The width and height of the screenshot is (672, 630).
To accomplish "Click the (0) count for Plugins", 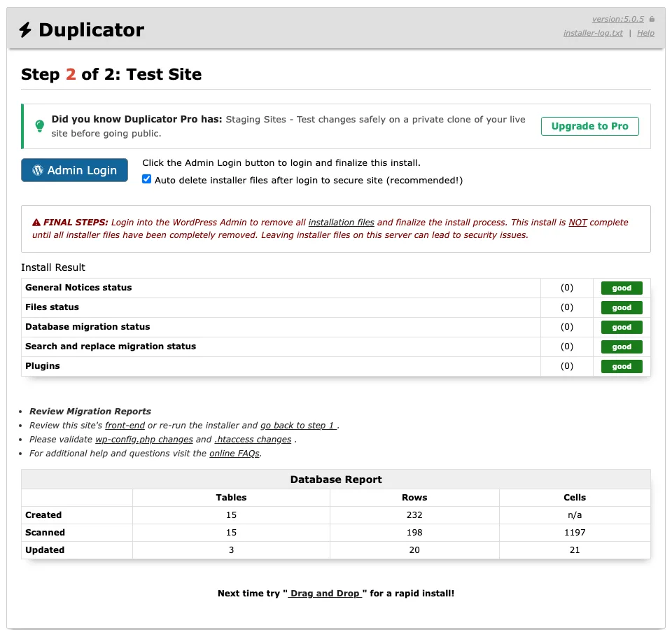I will point(566,366).
